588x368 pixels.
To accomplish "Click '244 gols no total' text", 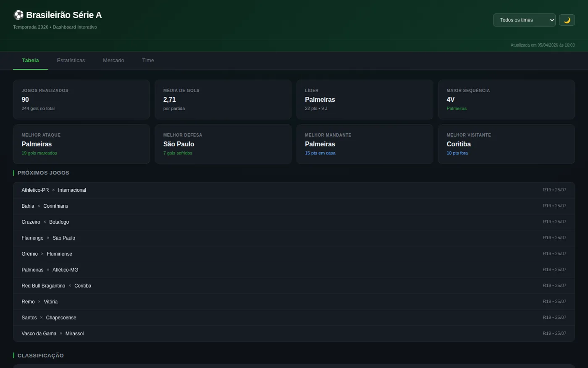I will pos(38,109).
